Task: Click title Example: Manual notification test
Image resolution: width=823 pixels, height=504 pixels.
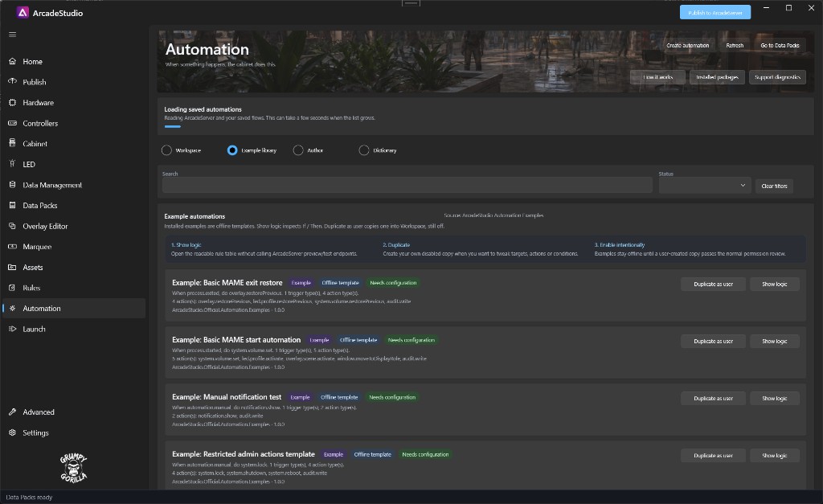Action: [x=227, y=397]
